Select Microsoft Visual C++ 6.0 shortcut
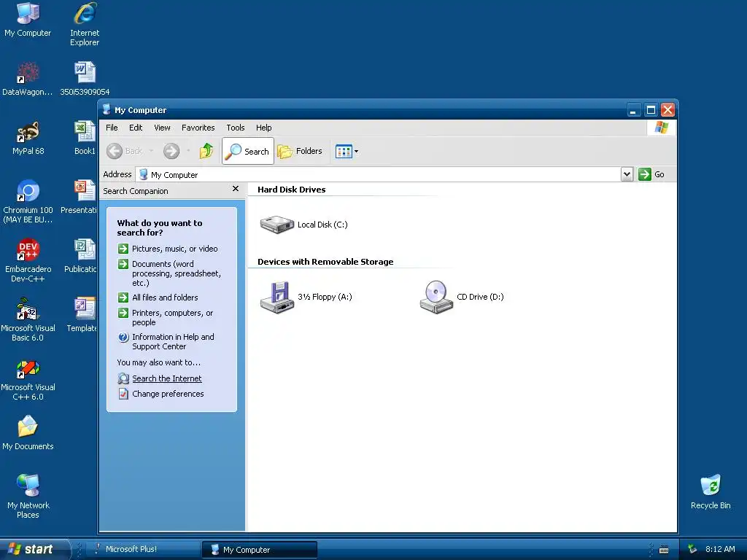The height and width of the screenshot is (560, 747). click(x=28, y=379)
